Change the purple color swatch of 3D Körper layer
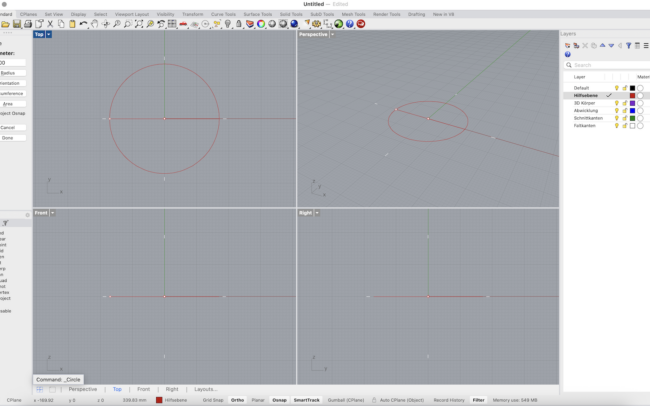 click(x=632, y=103)
